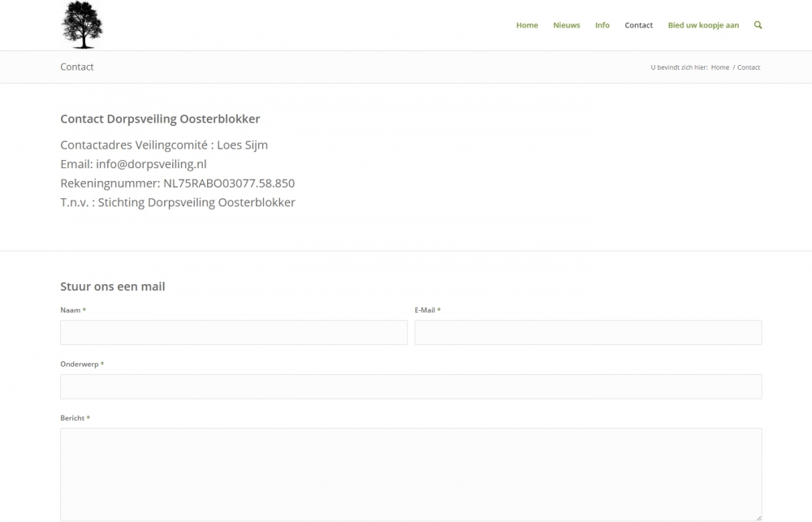Click the Bericht textarea resize handle

tap(758, 517)
